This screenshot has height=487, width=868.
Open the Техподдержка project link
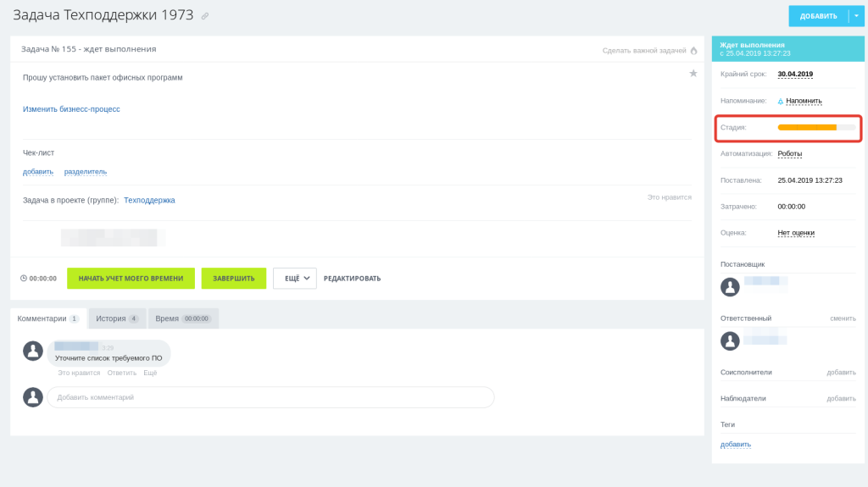149,201
